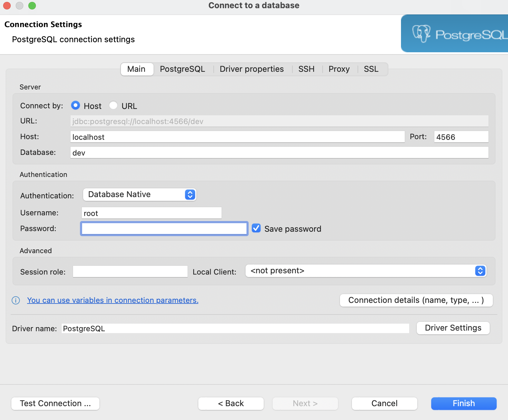
Task: Switch to the Proxy tab
Action: pyautogui.click(x=339, y=69)
